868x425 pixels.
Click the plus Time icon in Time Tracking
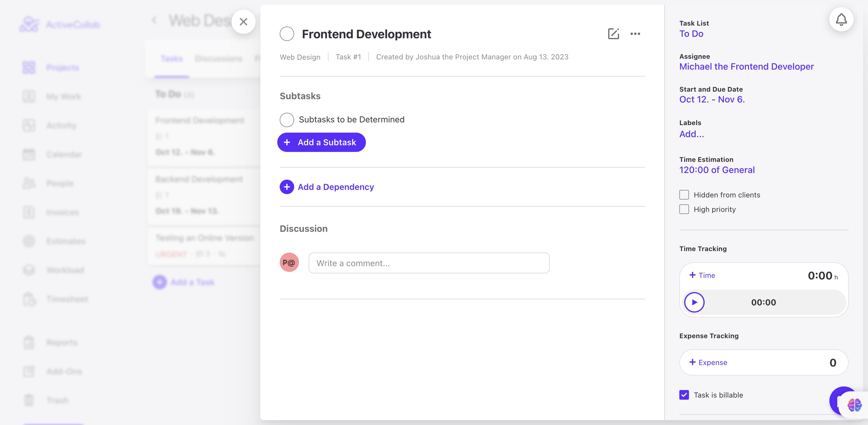click(x=693, y=275)
